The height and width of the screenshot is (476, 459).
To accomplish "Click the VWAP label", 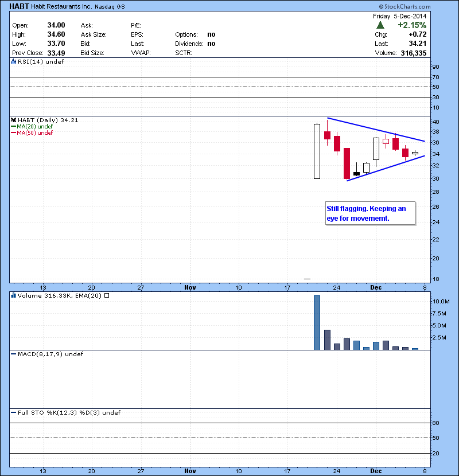I will 141,53.
